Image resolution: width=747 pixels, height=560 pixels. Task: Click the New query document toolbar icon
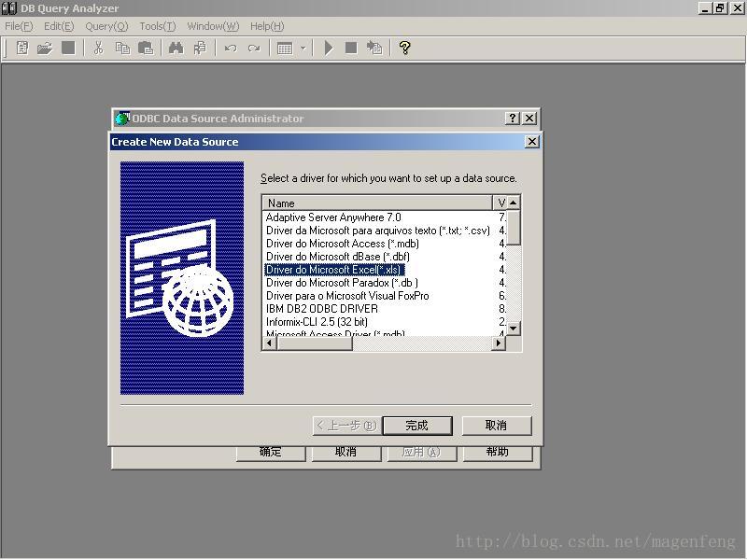[21, 48]
